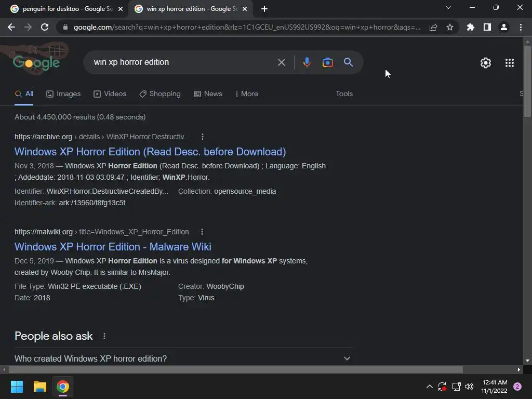The height and width of the screenshot is (399, 532).
Task: Open options for the malwiki.org result
Action: pyautogui.click(x=202, y=232)
